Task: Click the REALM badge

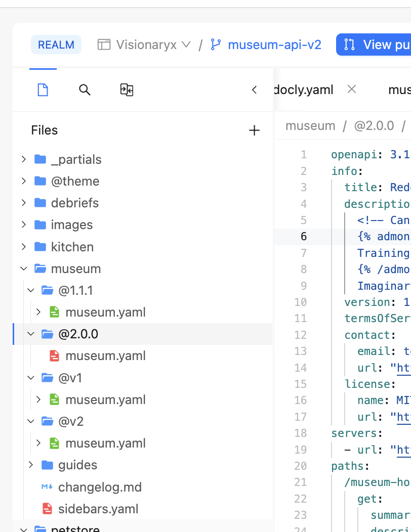Action: coord(56,45)
